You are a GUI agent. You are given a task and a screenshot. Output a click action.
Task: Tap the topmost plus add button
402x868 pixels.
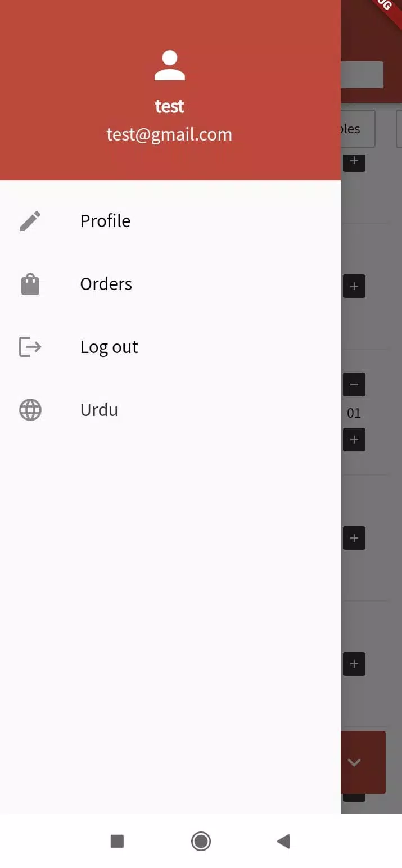click(354, 161)
